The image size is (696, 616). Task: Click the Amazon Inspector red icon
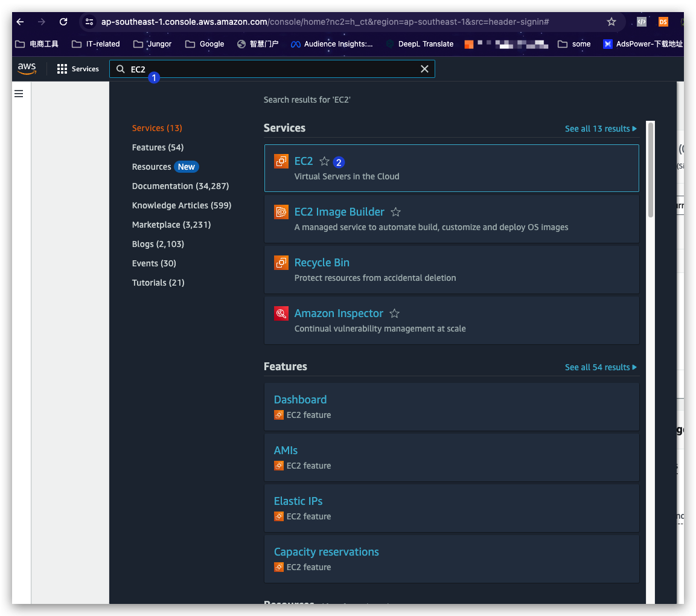281,313
